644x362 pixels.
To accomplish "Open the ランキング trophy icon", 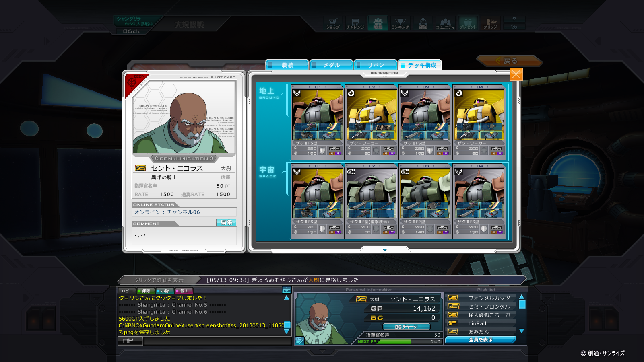I will (x=400, y=23).
